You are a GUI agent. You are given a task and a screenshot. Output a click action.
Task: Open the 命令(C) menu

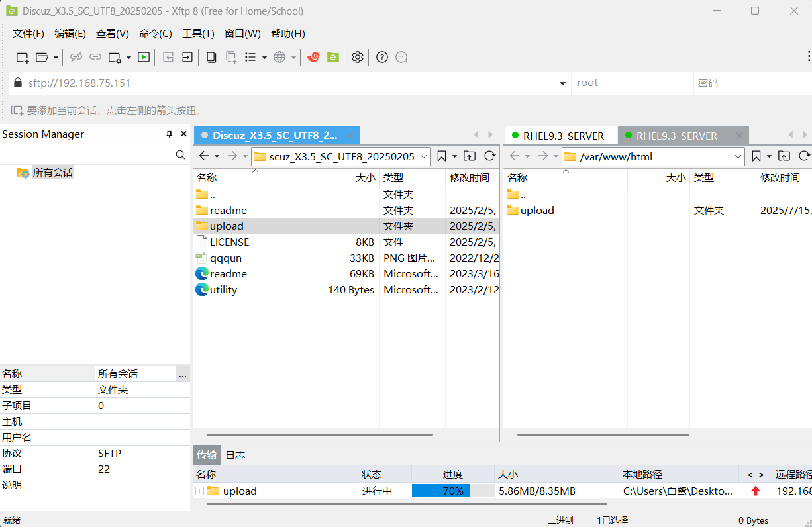[x=156, y=34]
